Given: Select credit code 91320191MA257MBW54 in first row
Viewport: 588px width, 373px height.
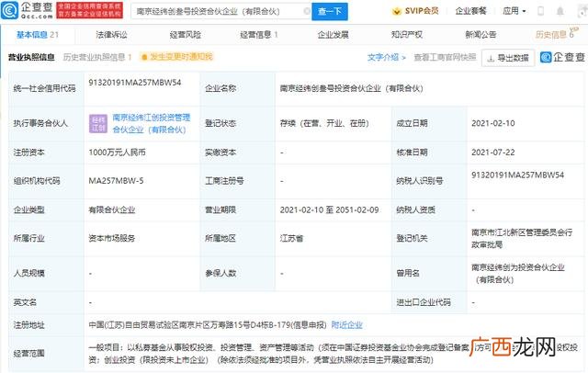Looking at the screenshot, I should (x=135, y=83).
